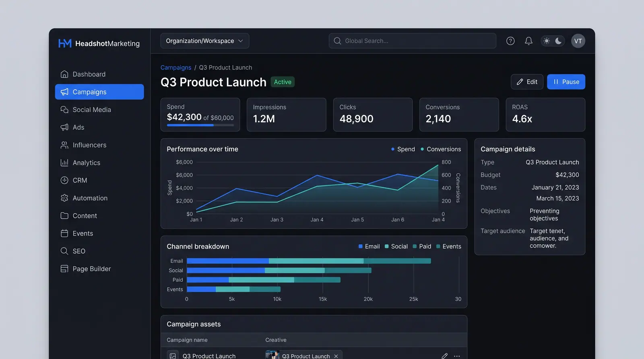
Task: Click 'Preventing objectives' text
Action: coord(545,215)
